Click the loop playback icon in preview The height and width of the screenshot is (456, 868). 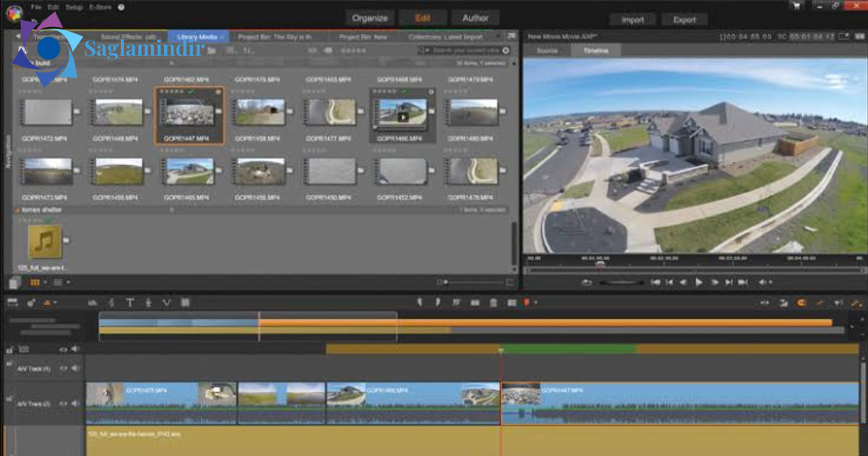pyautogui.click(x=586, y=282)
